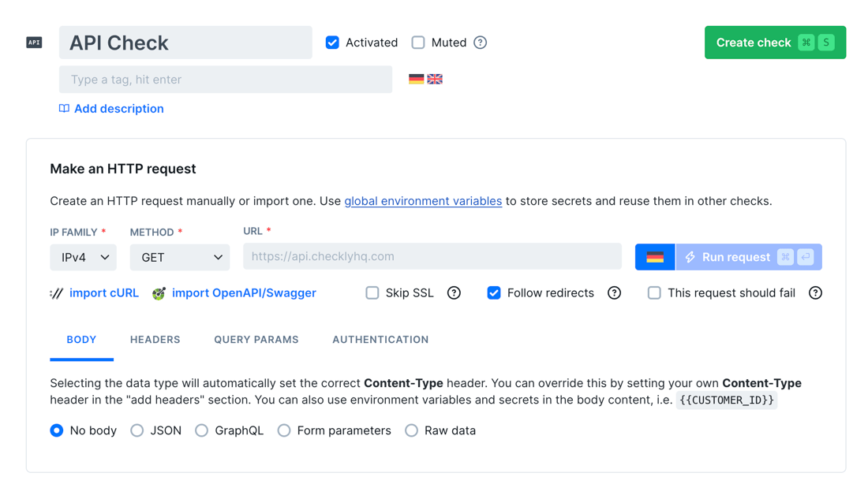Image resolution: width=868 pixels, height=499 pixels.
Task: Focus the API Check name field
Action: click(x=185, y=43)
